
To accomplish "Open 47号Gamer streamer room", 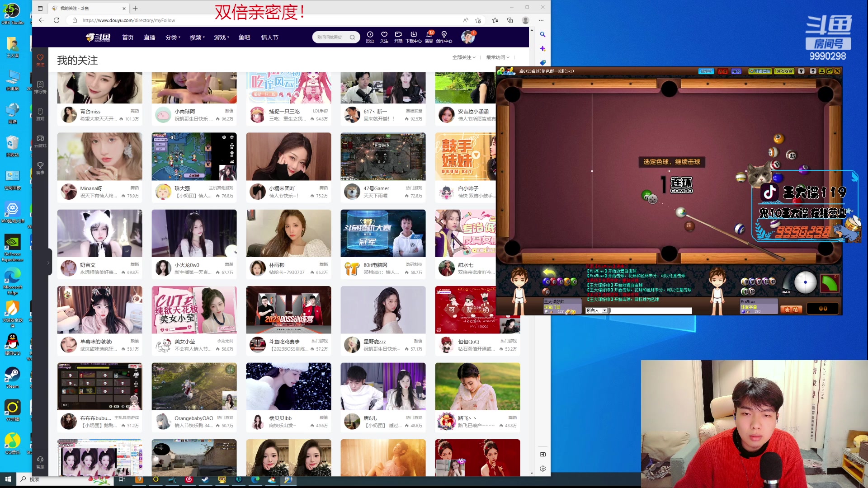I will point(383,167).
